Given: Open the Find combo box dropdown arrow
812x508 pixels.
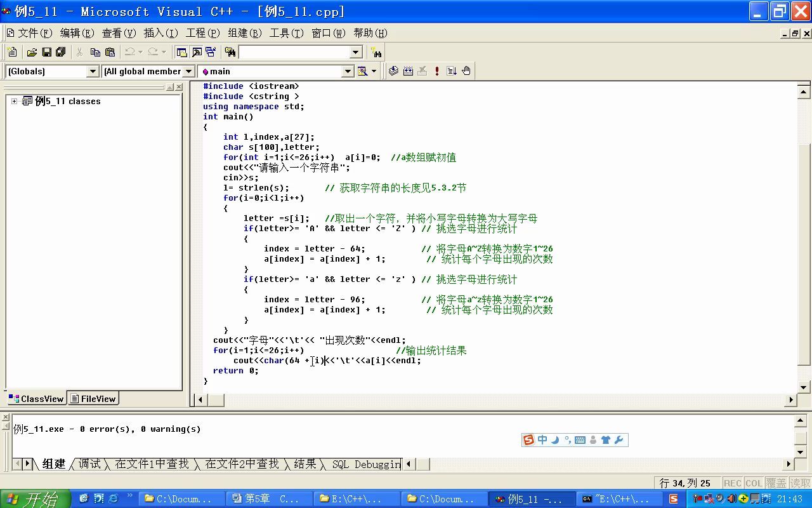Looking at the screenshot, I should coord(356,52).
